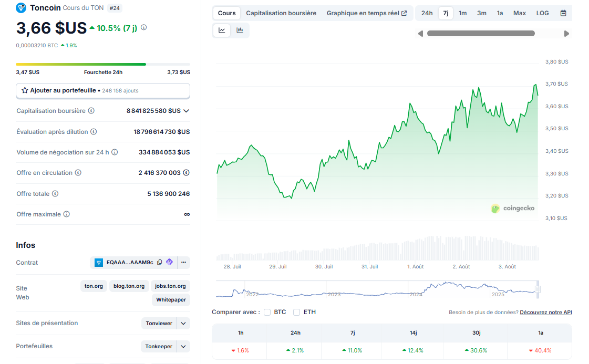
Task: Enable ETH comparison checkbox
Action: (x=297, y=312)
